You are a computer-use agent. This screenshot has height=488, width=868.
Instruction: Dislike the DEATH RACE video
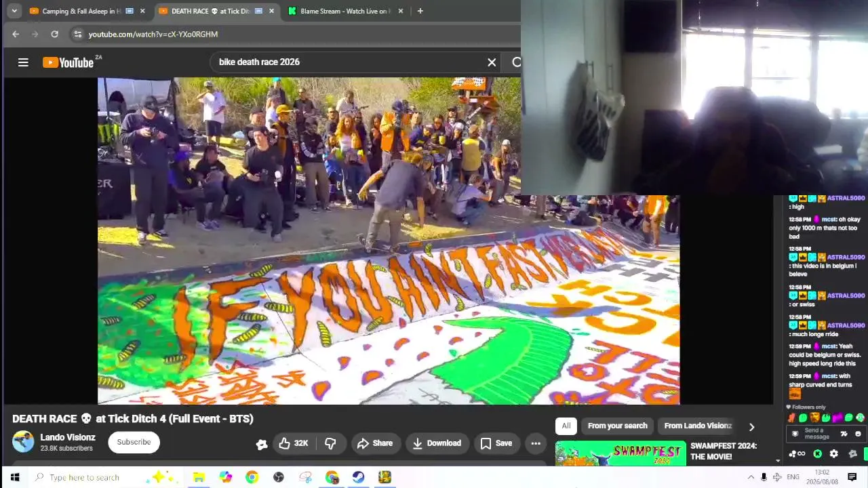coord(330,443)
